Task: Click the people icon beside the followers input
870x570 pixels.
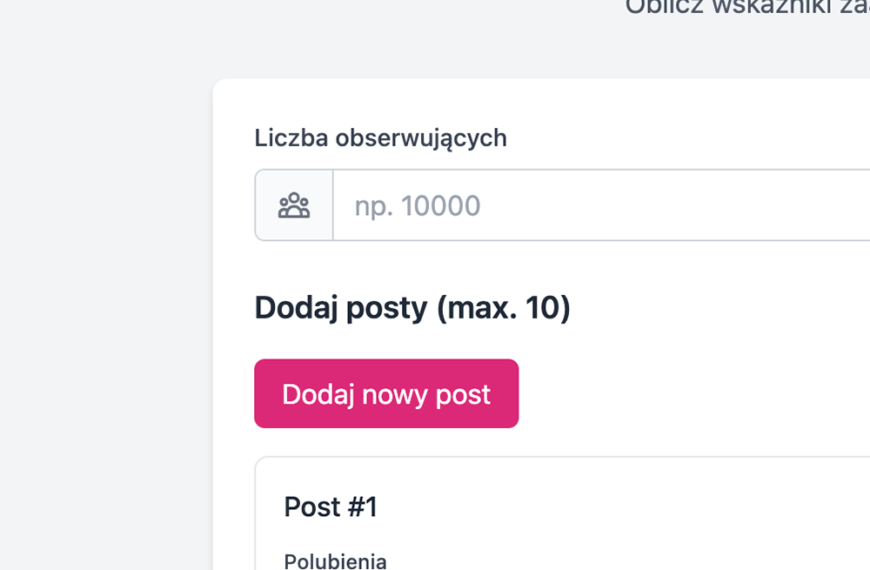Action: pos(294,206)
